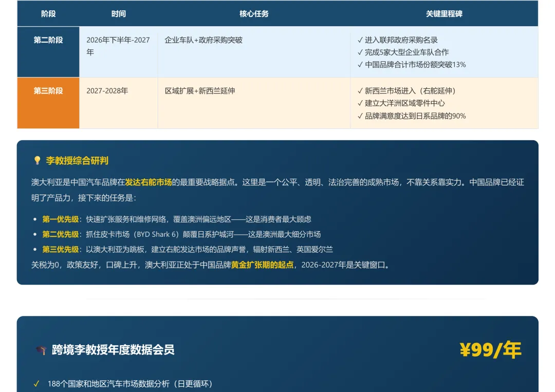Viewport: 555px width, 392px height.
Task: Click the checkmark before 188个国家和地区汽车市场数据分析
Action: pyautogui.click(x=36, y=382)
